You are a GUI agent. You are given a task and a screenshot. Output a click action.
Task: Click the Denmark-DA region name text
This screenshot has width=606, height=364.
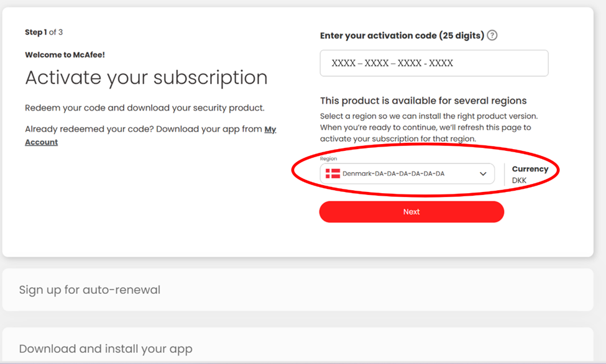pyautogui.click(x=393, y=174)
